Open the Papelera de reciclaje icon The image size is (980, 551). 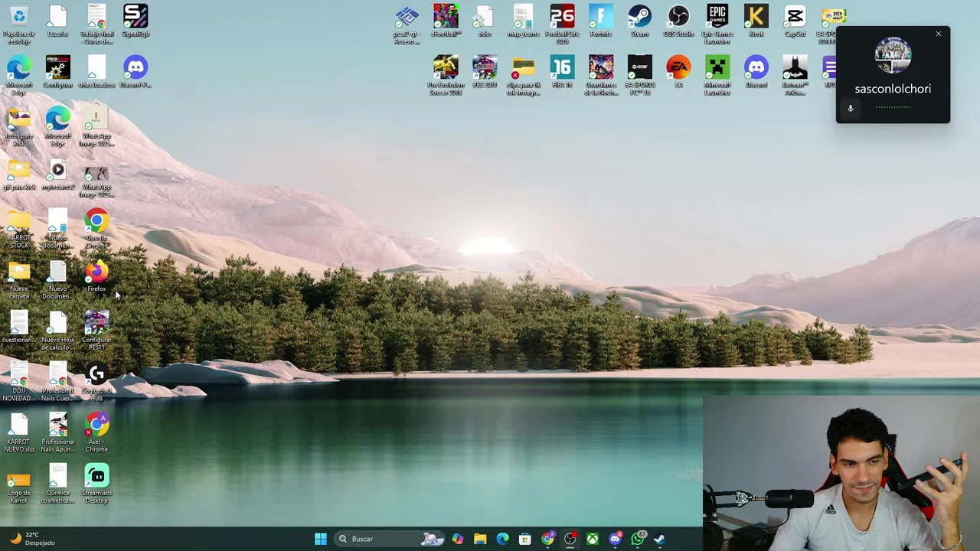(x=19, y=24)
